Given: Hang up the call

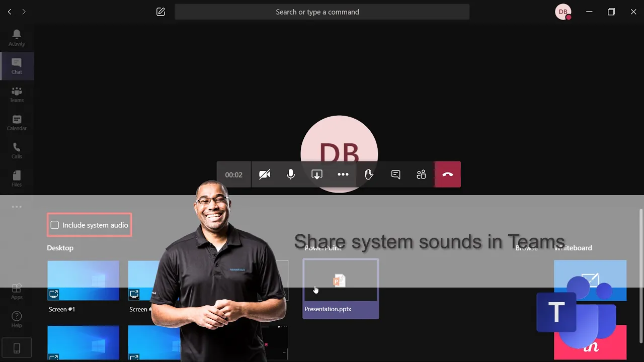Looking at the screenshot, I should pos(448,174).
